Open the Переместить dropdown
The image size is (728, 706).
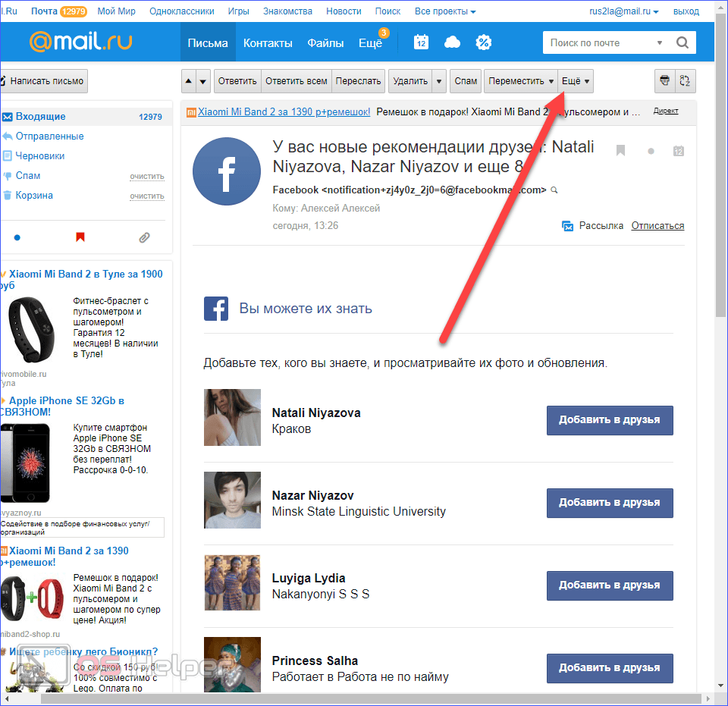pyautogui.click(x=520, y=81)
